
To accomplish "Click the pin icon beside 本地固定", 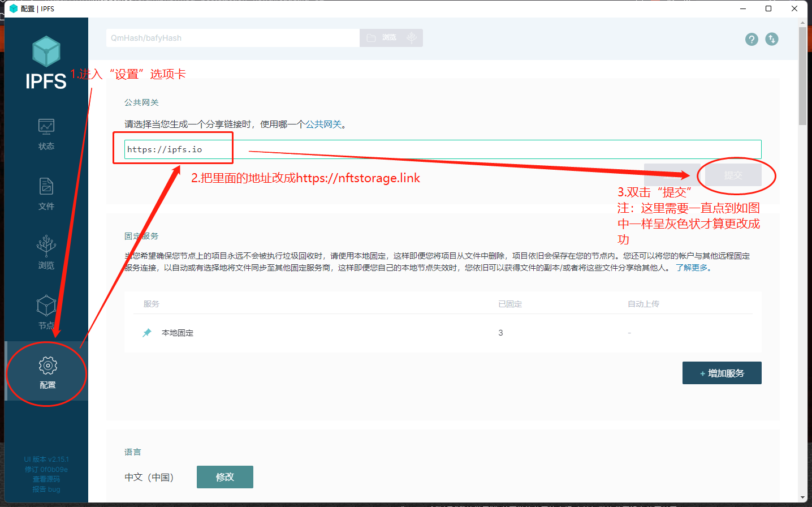I will pos(147,333).
